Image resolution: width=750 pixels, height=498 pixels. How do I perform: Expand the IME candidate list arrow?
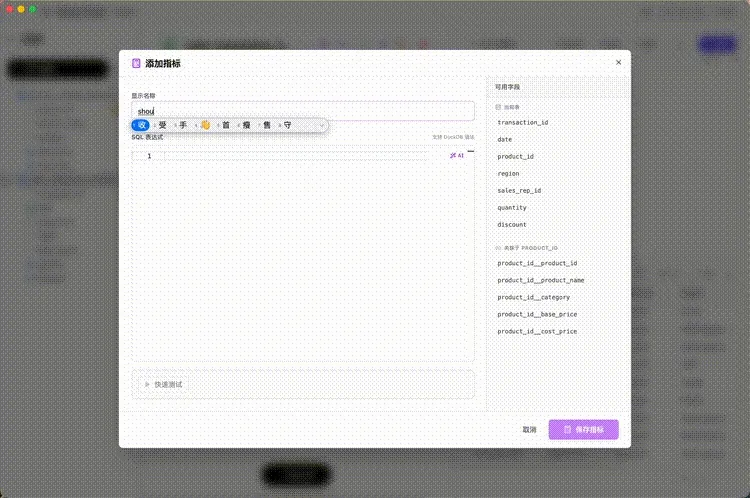(322, 125)
